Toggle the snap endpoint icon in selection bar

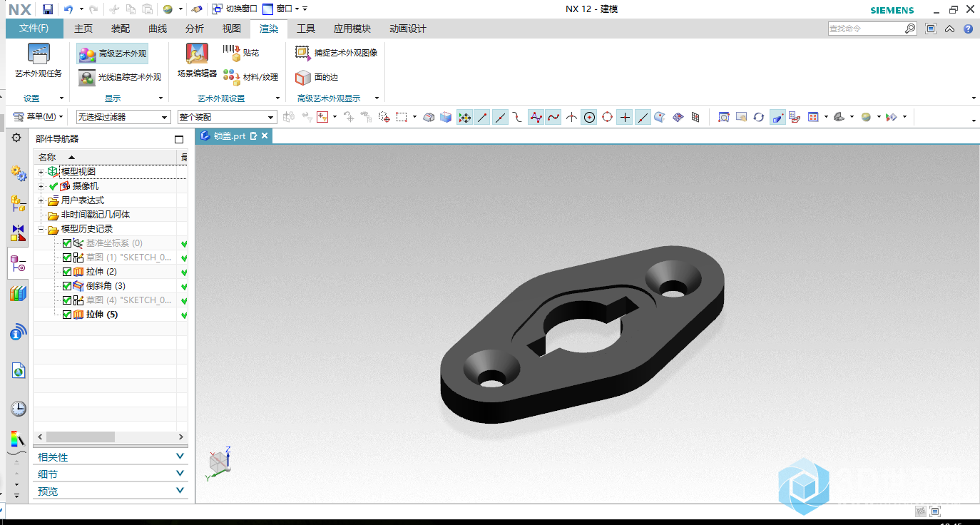(x=483, y=117)
